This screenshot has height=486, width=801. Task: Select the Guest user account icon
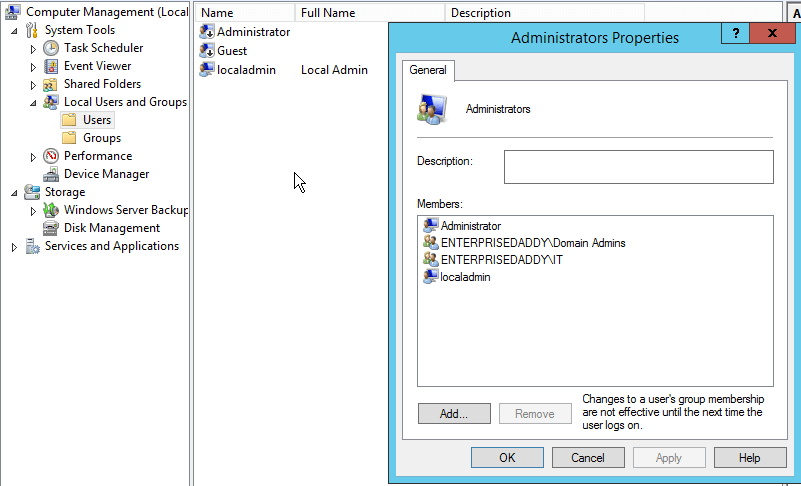coord(207,51)
